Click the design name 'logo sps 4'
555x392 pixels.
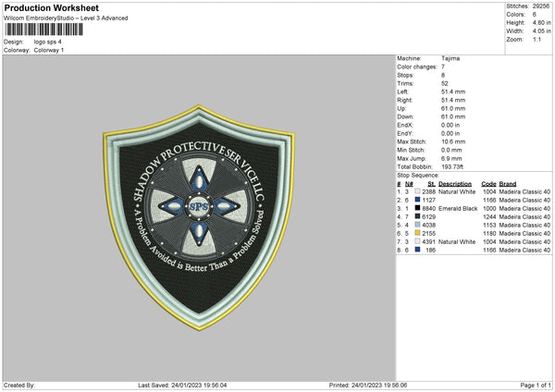click(x=47, y=42)
